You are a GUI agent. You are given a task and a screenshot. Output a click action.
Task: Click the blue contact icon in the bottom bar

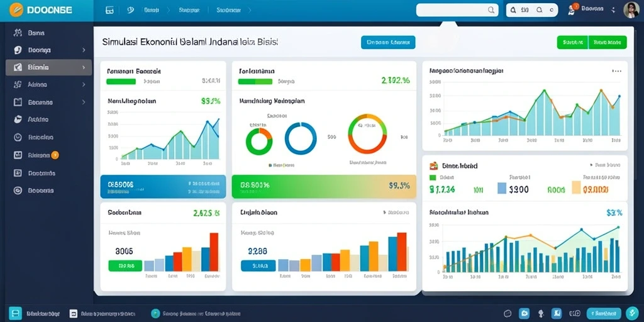tap(556, 313)
